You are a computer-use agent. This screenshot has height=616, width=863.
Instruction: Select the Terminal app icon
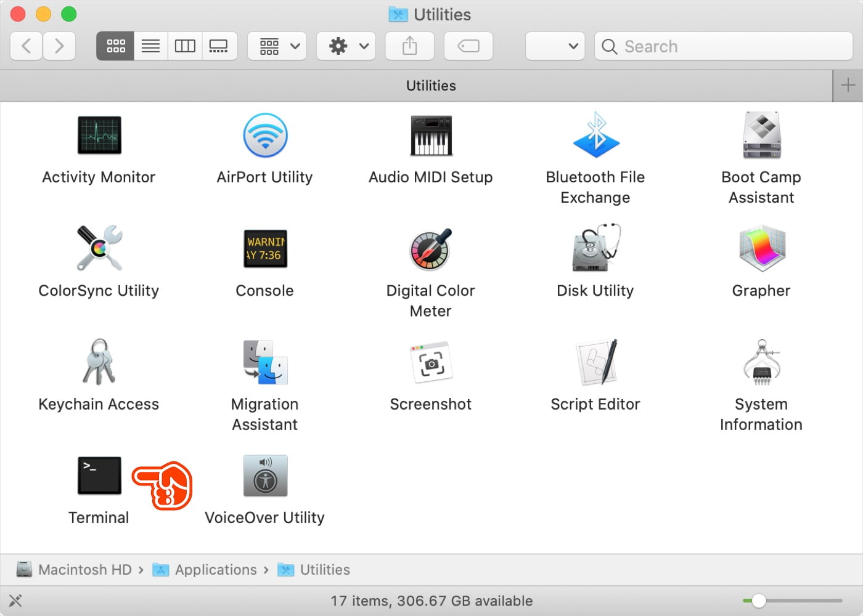tap(99, 476)
